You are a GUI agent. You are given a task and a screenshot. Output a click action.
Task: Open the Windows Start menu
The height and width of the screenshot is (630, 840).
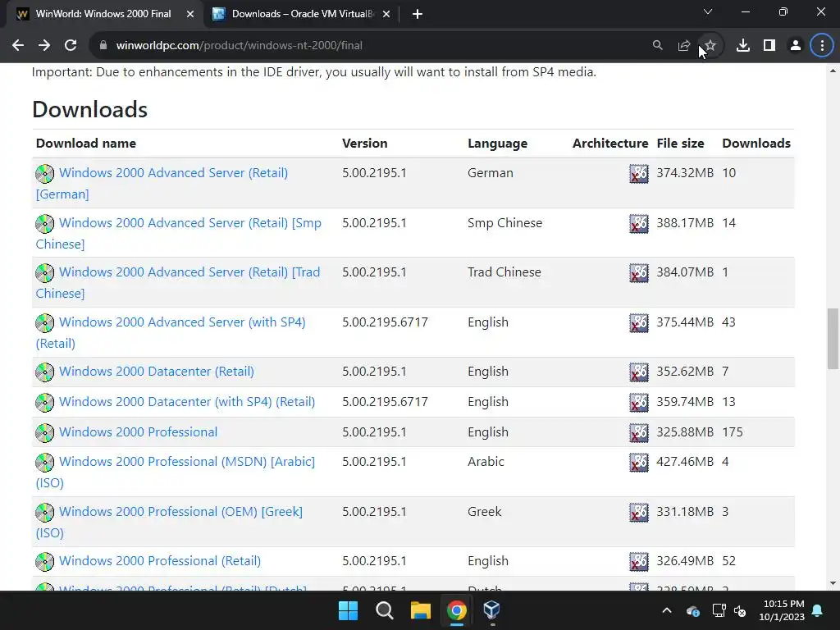pyautogui.click(x=348, y=610)
